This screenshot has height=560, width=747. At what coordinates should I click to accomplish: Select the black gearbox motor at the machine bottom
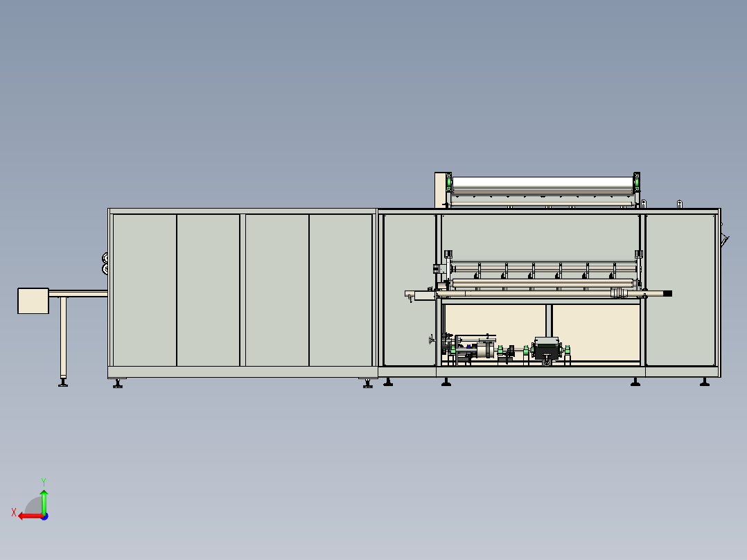click(x=547, y=350)
